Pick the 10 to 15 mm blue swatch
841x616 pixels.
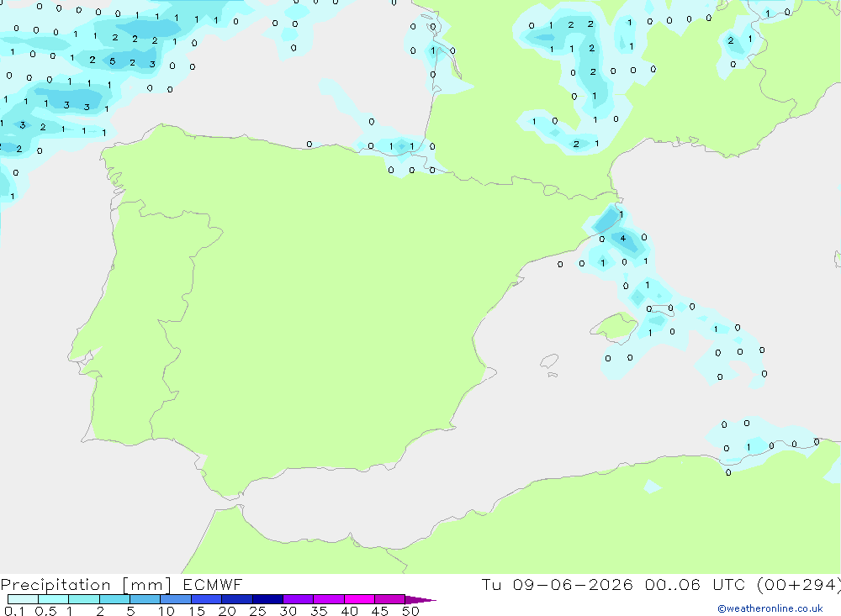(x=176, y=599)
